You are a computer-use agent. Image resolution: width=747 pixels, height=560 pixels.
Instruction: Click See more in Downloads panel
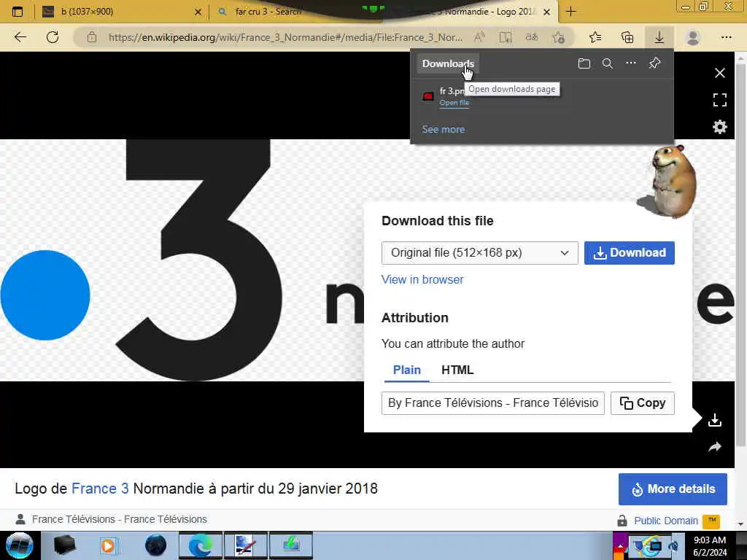[443, 129]
